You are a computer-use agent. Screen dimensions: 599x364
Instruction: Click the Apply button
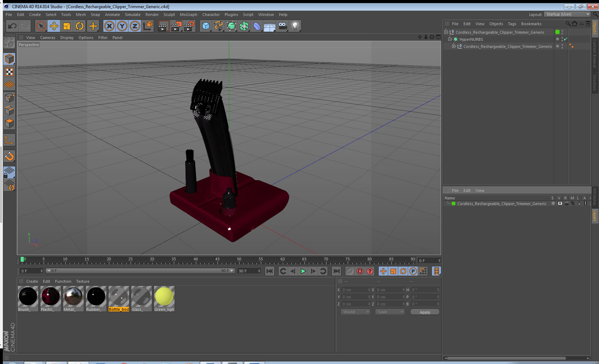(425, 312)
